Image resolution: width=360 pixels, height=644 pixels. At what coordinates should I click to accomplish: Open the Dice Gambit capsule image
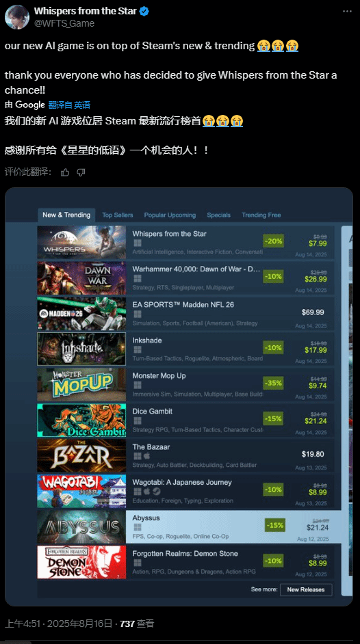point(81,420)
